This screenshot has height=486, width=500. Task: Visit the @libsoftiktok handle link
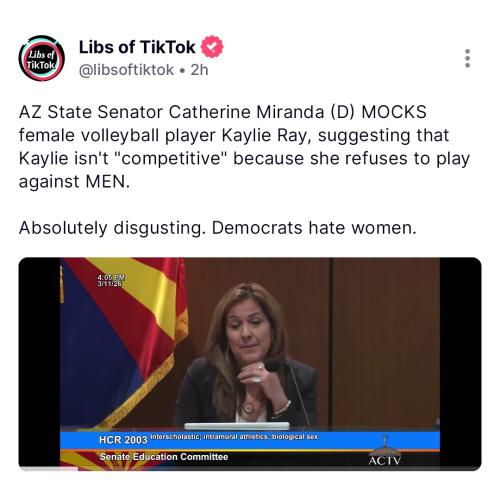tap(126, 70)
